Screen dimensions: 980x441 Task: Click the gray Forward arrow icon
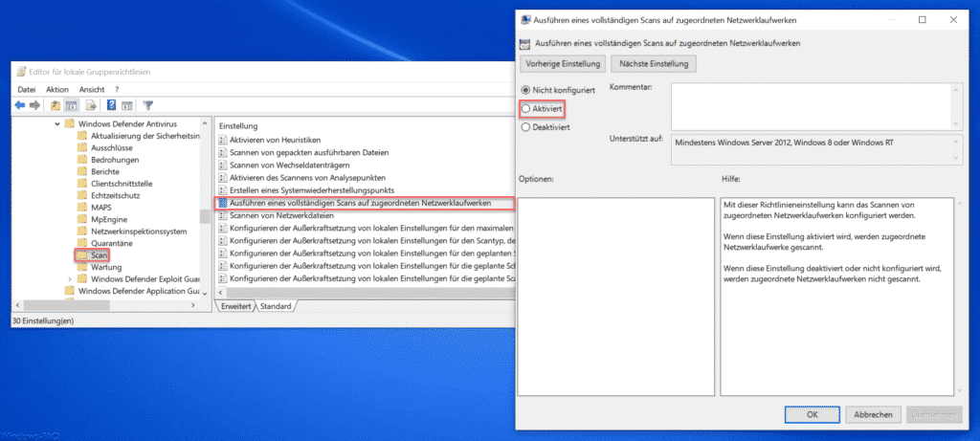pos(35,105)
